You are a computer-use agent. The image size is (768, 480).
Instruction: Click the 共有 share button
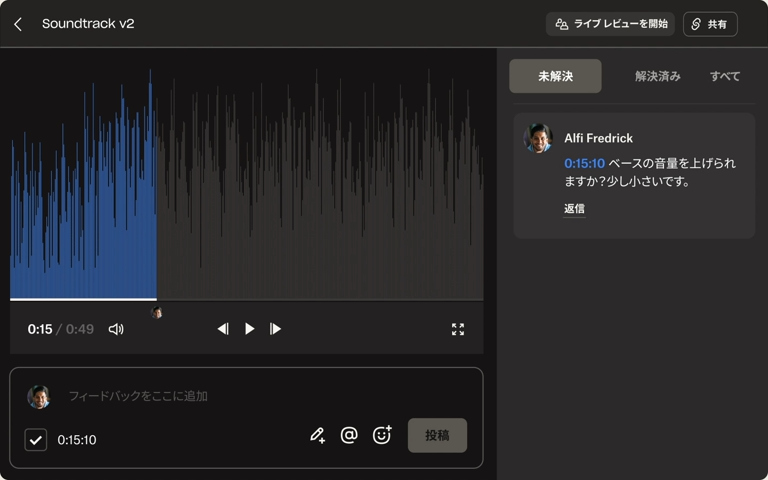(x=710, y=24)
